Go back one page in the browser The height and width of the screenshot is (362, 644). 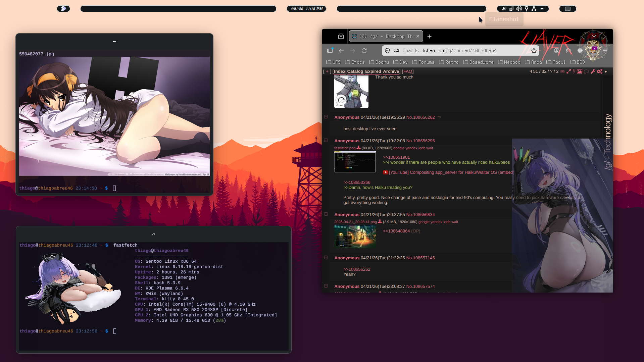341,51
